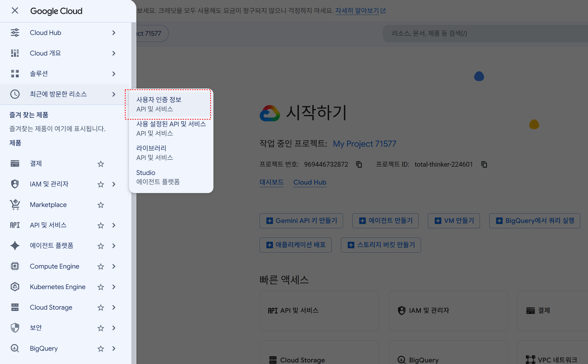The height and width of the screenshot is (364, 588).
Task: Open Cloud Hub sliders icon
Action: click(15, 33)
